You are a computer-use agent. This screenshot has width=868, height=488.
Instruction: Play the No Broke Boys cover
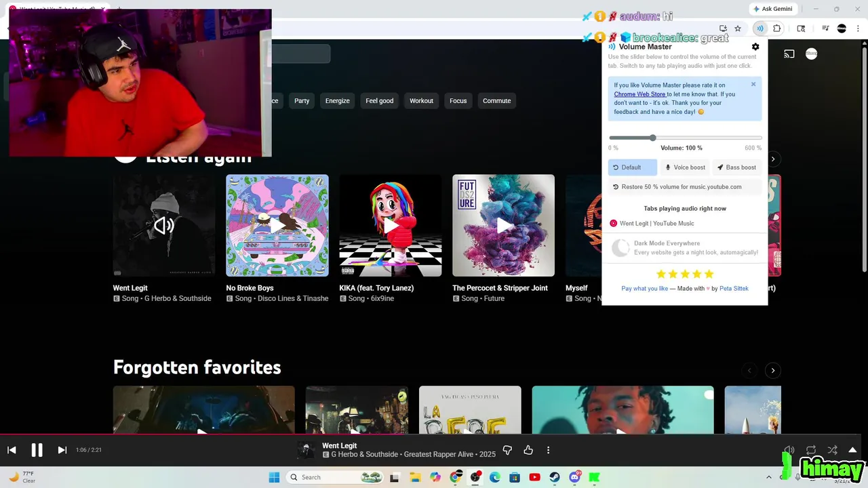[x=277, y=226]
